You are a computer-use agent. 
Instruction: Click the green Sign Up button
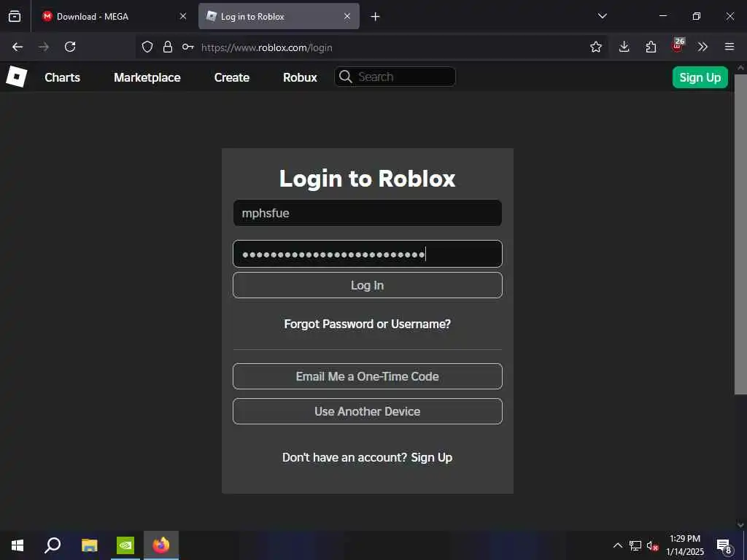700,77
